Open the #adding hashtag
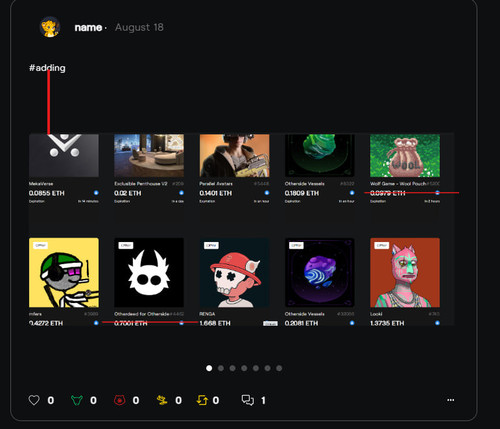The width and height of the screenshot is (500, 429). (47, 68)
